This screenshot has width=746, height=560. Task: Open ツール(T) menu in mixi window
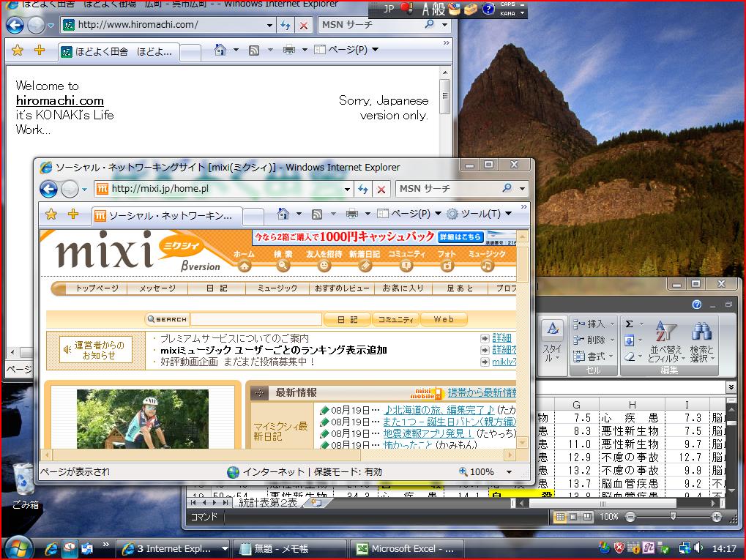tap(479, 214)
